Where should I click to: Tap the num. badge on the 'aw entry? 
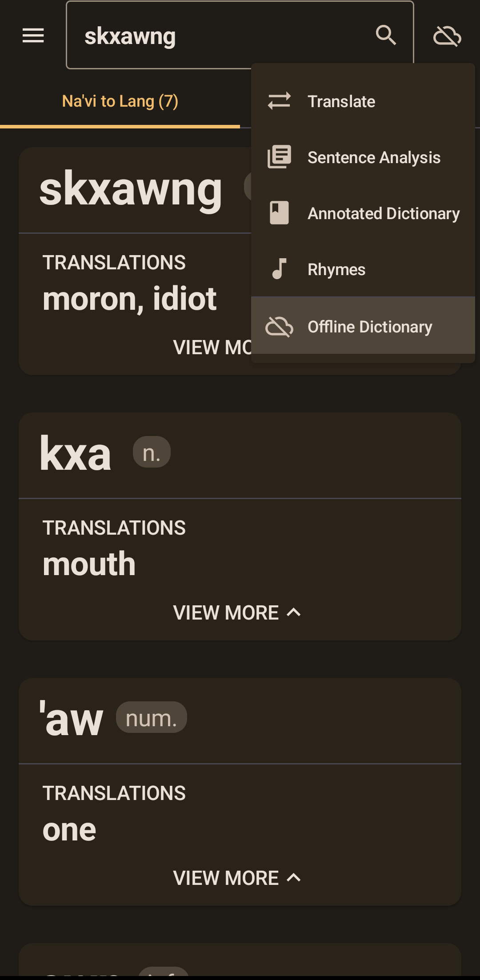tap(152, 716)
